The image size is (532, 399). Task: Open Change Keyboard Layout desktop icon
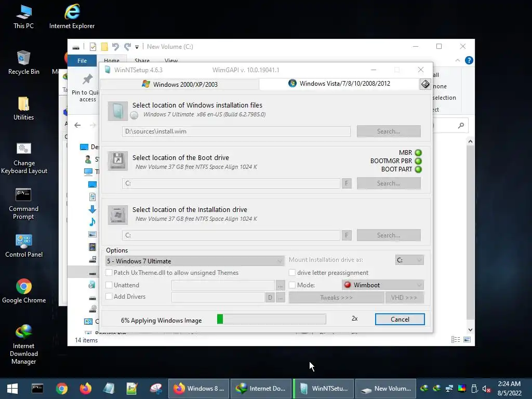point(24,158)
